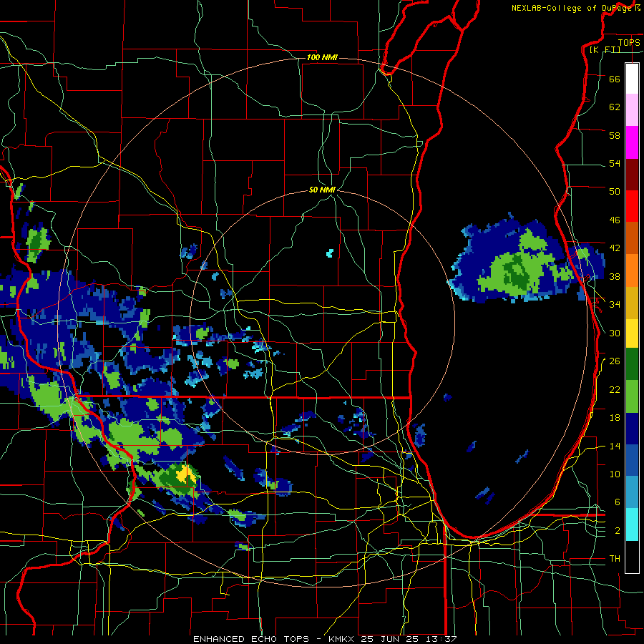644x644 pixels.
Task: Click the light green 22 kft legend swatch
Action: [632, 396]
